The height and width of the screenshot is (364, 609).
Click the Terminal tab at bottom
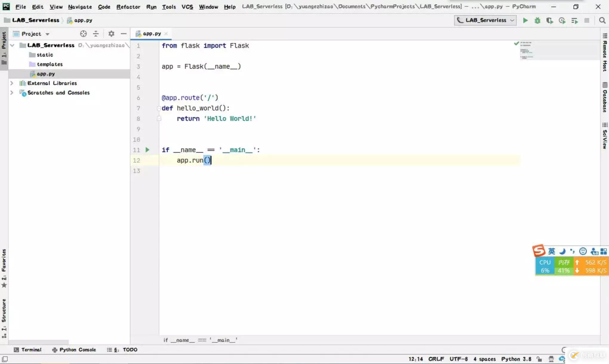click(x=28, y=349)
